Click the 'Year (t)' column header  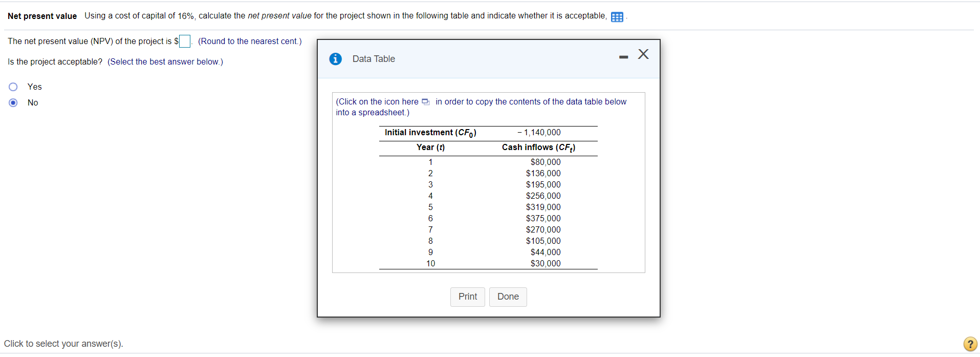click(x=430, y=148)
